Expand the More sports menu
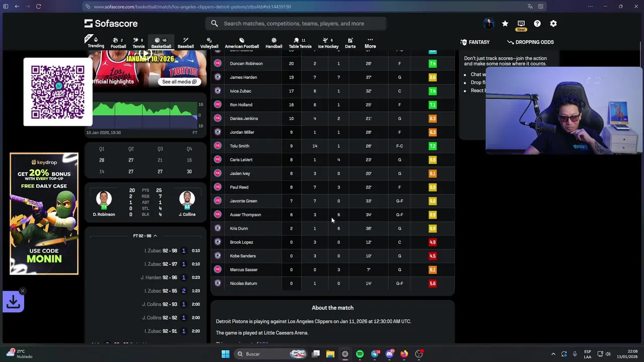 click(370, 43)
